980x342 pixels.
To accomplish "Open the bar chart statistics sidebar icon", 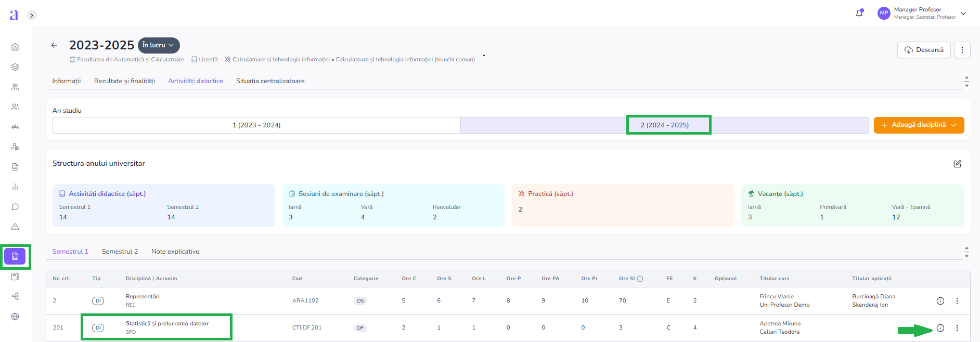I will 15,187.
